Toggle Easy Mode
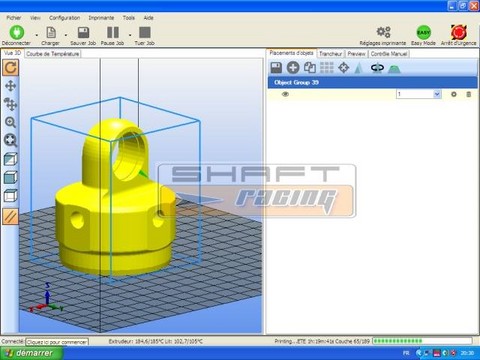 [x=423, y=35]
